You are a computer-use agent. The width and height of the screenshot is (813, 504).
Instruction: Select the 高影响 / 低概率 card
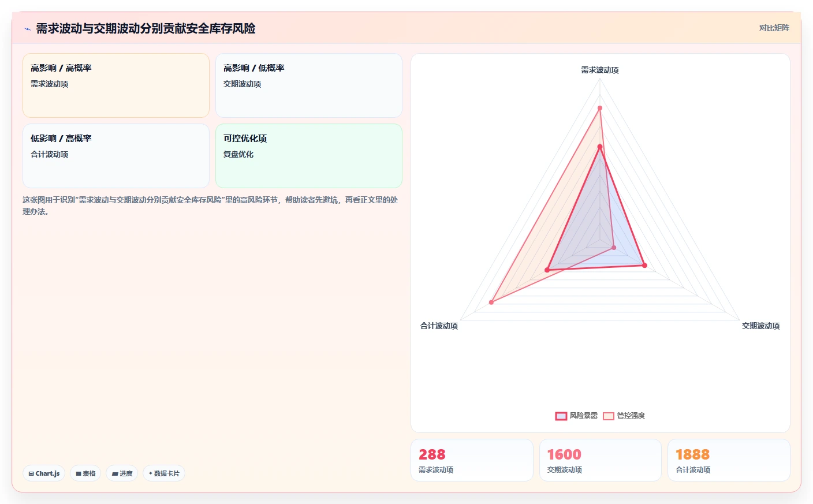pos(309,85)
